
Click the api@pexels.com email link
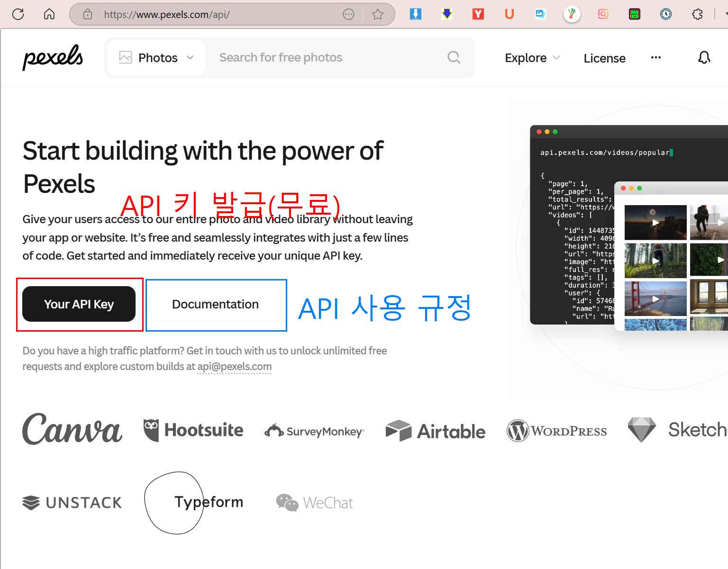point(234,367)
